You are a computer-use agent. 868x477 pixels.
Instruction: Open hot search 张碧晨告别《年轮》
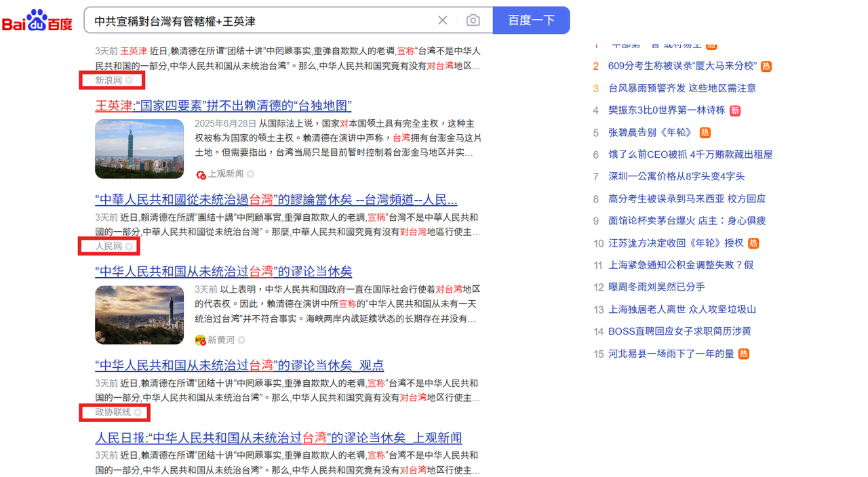[652, 133]
